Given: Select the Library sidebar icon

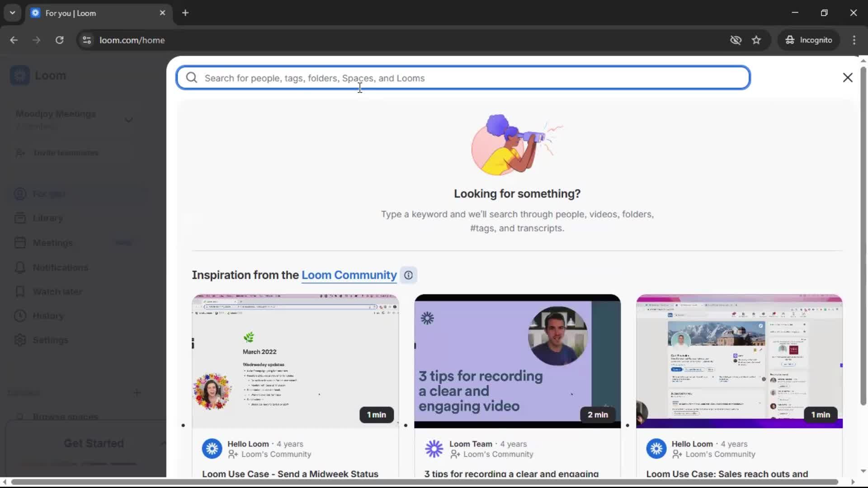Looking at the screenshot, I should pos(20,218).
